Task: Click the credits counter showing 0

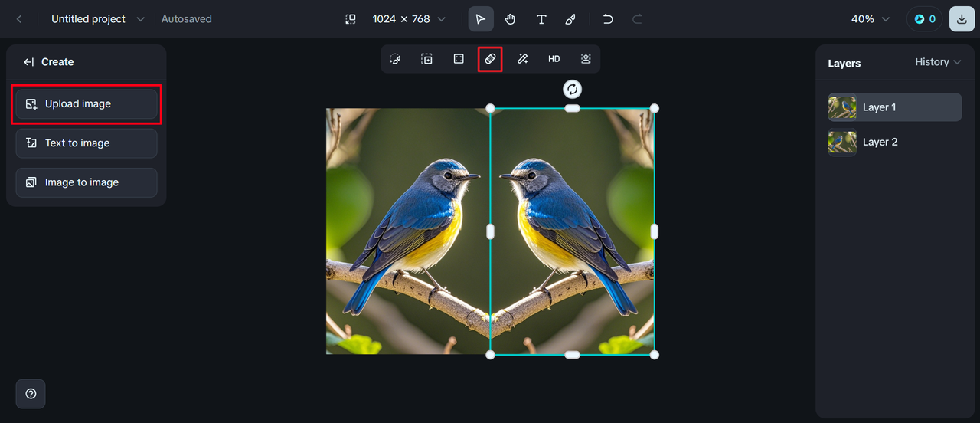Action: (x=924, y=19)
